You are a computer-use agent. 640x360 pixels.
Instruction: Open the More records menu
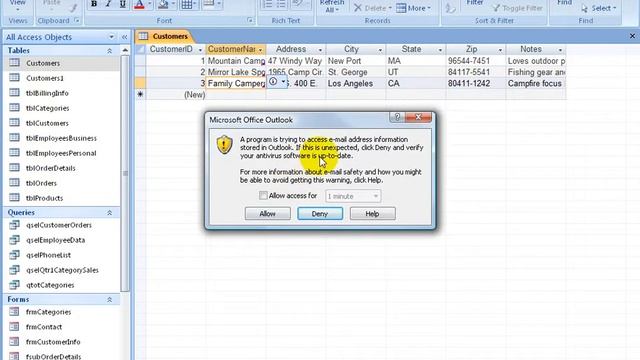(x=413, y=8)
